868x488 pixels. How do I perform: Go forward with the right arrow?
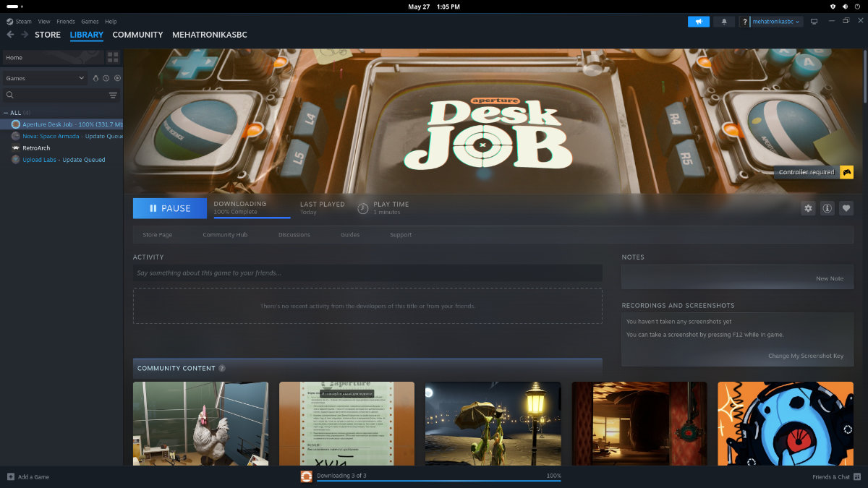(25, 35)
